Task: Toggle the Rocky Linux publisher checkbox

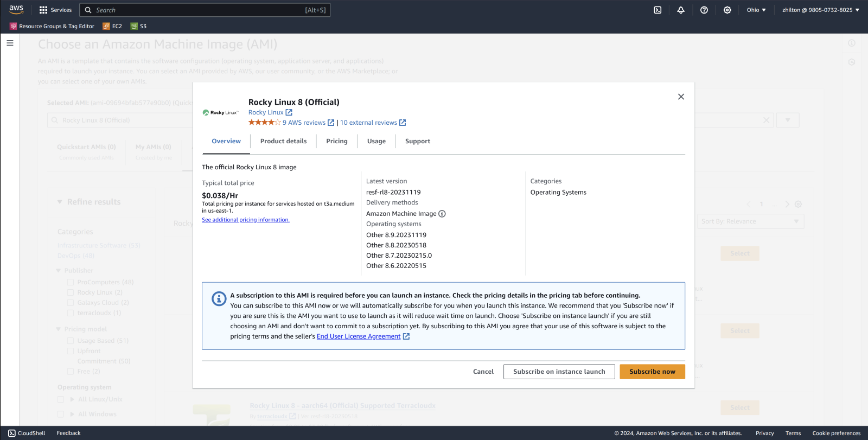Action: 70,292
